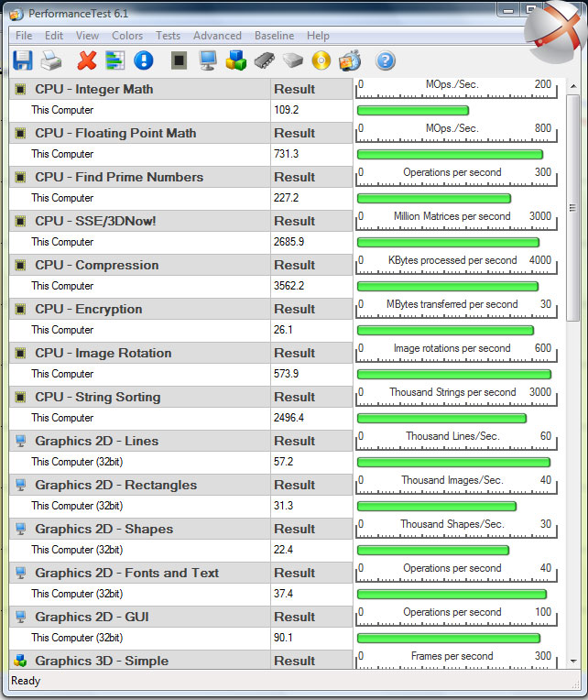Click the chip icon beside CPU - Encryption

click(20, 309)
